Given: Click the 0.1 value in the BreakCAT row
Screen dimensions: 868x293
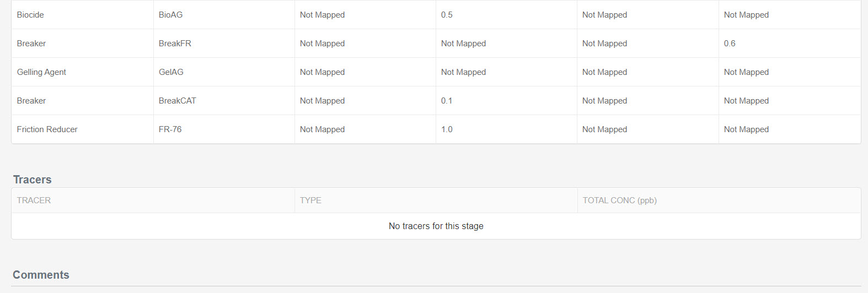Looking at the screenshot, I should pos(447,101).
